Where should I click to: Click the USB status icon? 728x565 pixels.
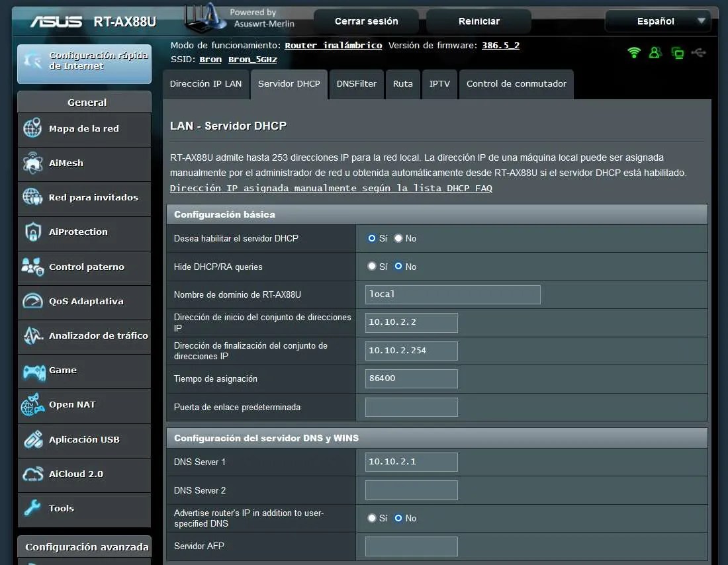pyautogui.click(x=699, y=52)
